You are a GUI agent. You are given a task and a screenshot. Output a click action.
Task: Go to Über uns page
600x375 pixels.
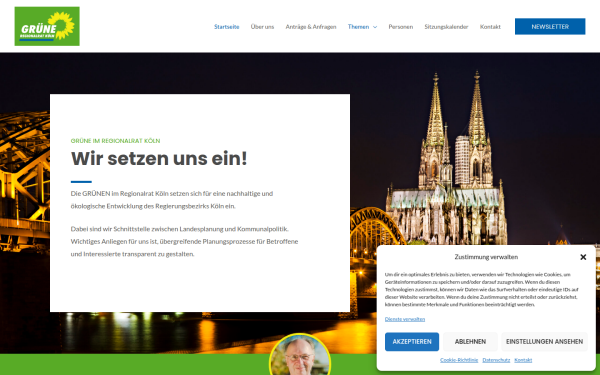262,27
